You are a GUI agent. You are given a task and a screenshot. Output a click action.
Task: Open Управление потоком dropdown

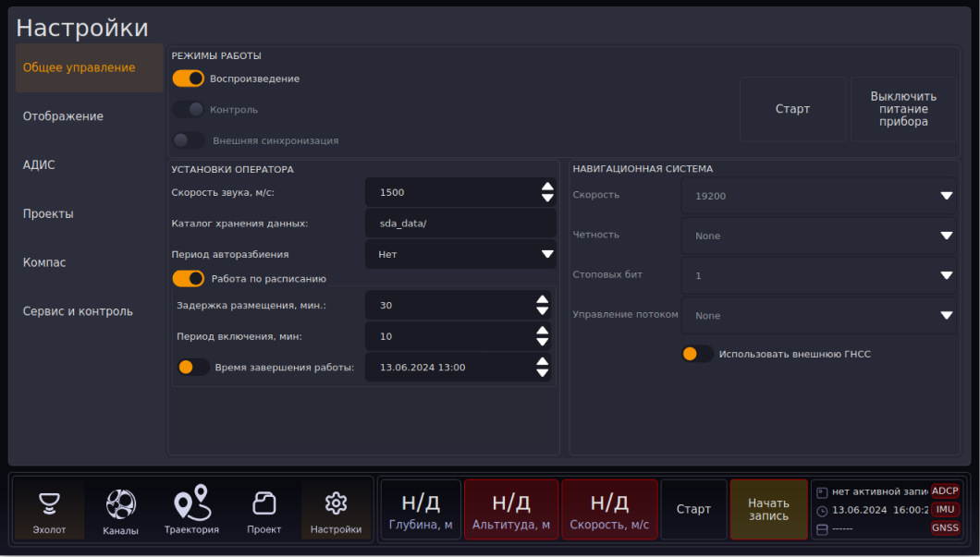[x=819, y=316]
